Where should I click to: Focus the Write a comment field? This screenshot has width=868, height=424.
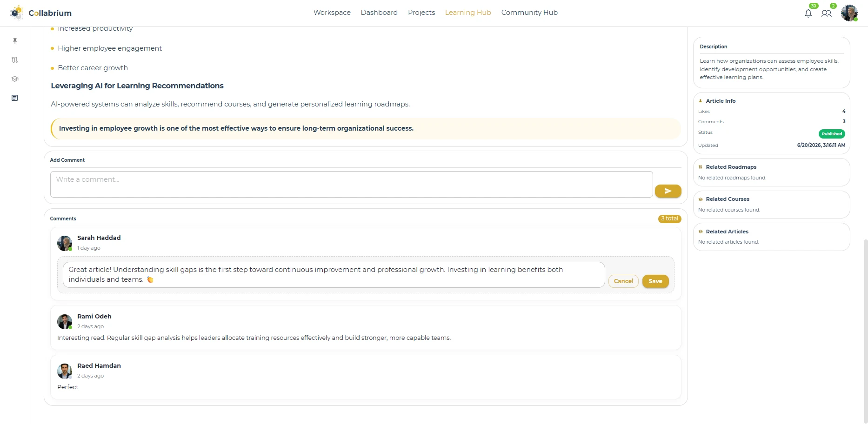pyautogui.click(x=352, y=184)
